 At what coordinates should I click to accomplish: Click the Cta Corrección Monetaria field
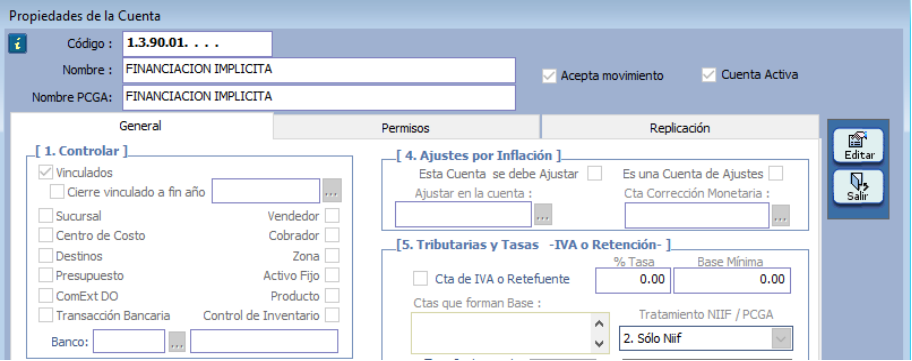[x=697, y=216]
